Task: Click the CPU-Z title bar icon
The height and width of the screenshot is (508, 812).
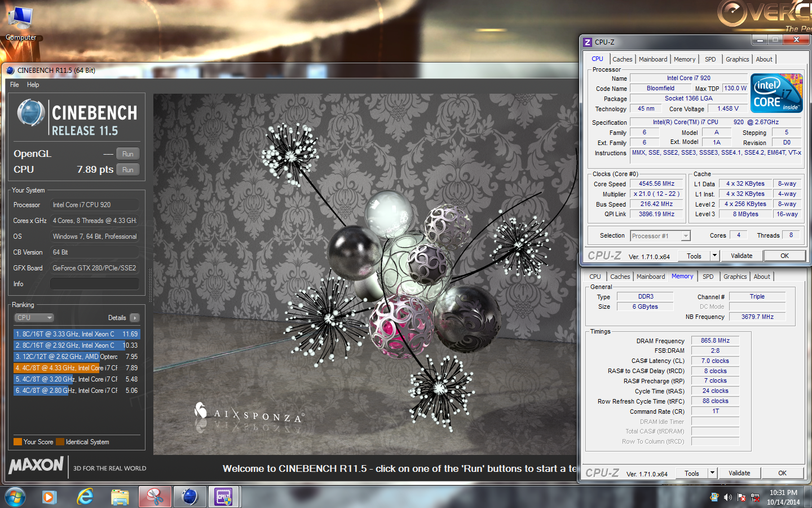Action: point(588,42)
